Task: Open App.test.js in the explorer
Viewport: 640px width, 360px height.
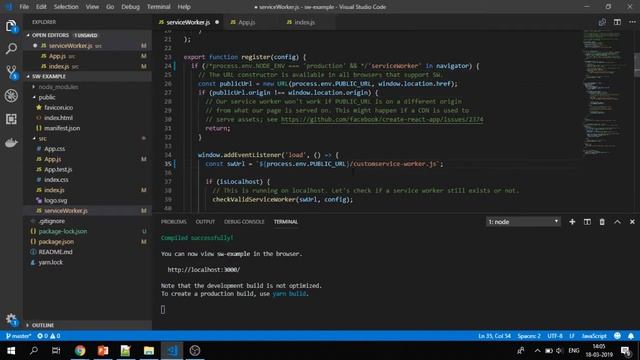Action: click(58, 169)
